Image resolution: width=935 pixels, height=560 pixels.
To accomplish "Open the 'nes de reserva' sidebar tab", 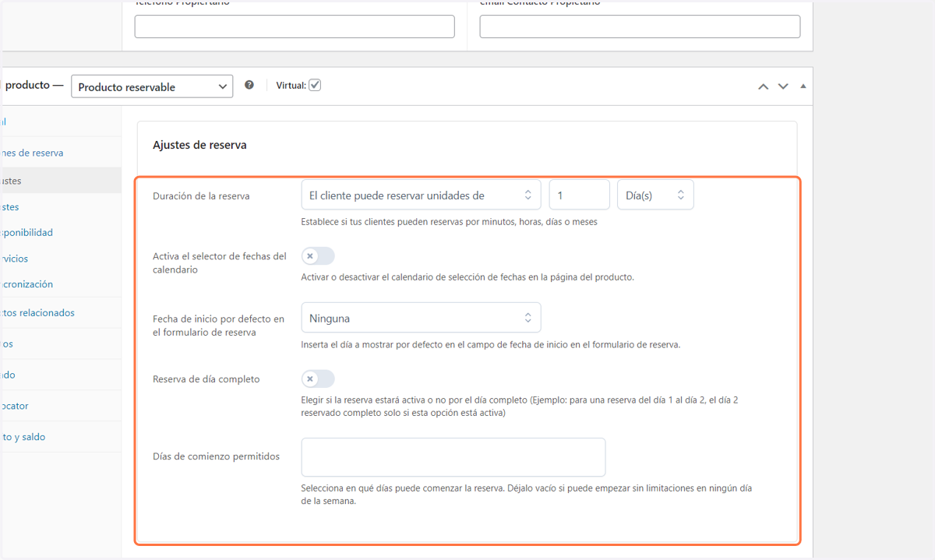I will (32, 153).
